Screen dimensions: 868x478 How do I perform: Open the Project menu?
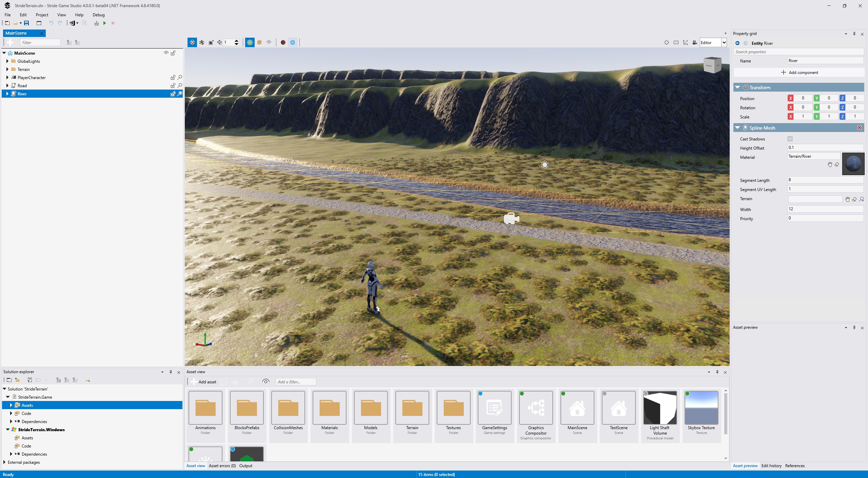click(42, 15)
